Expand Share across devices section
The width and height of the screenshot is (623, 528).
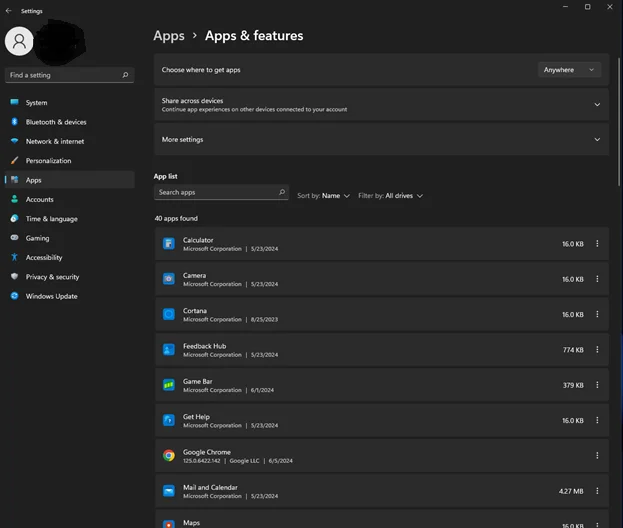tap(381, 104)
